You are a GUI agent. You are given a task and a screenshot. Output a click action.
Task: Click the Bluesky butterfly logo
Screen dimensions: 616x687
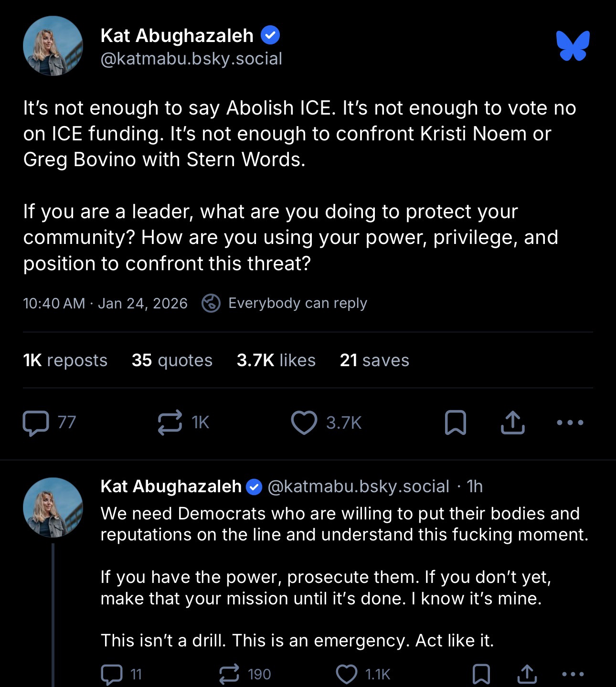point(573,46)
